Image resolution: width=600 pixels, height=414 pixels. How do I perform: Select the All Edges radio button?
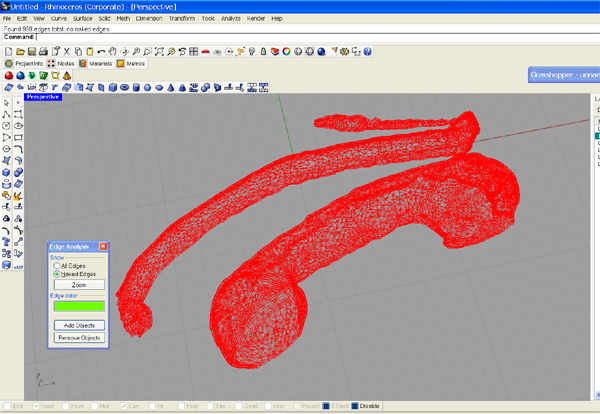point(57,266)
